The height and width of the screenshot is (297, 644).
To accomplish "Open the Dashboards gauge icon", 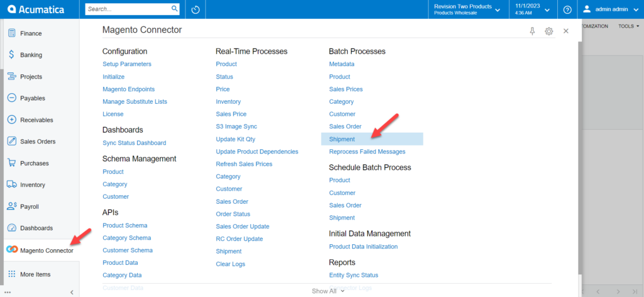I will 11,228.
